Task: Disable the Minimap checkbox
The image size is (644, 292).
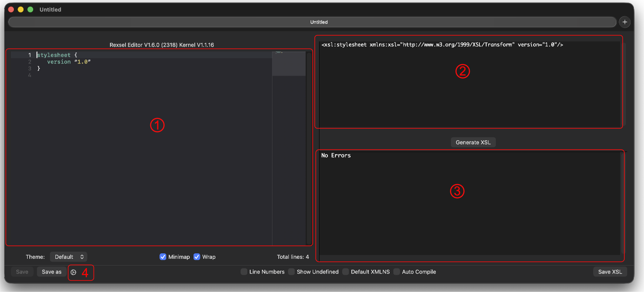Action: 163,257
